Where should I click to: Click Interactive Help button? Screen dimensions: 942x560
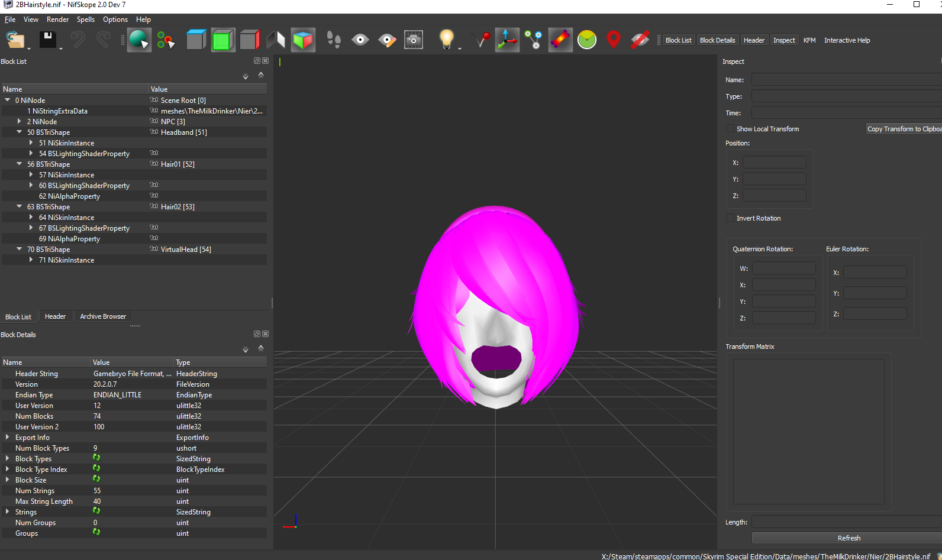coord(847,40)
